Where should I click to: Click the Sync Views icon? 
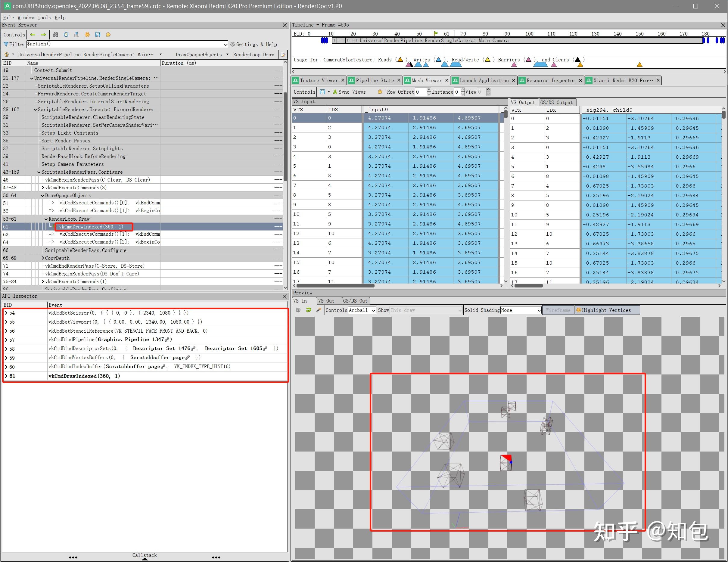[x=335, y=92]
